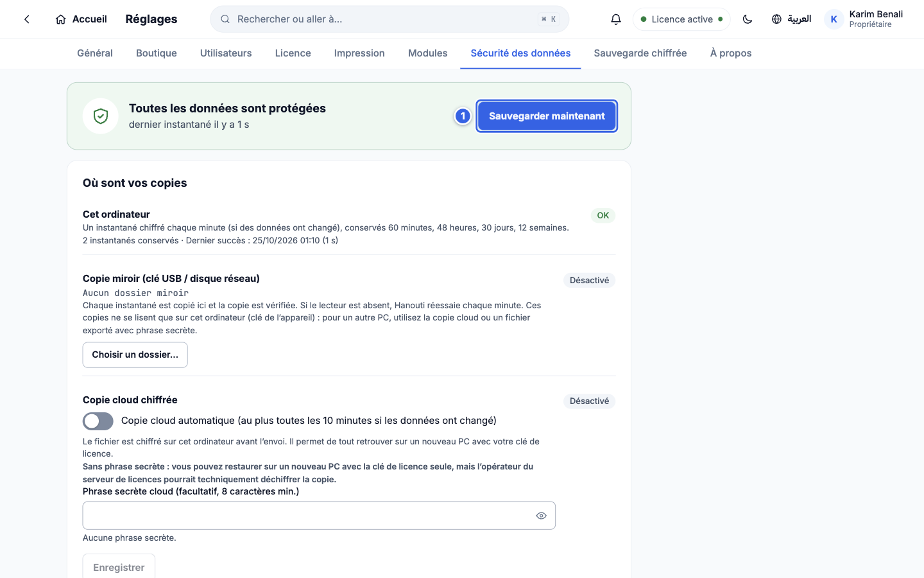Show the cloud passphrase with eye icon
The image size is (924, 578).
point(542,516)
